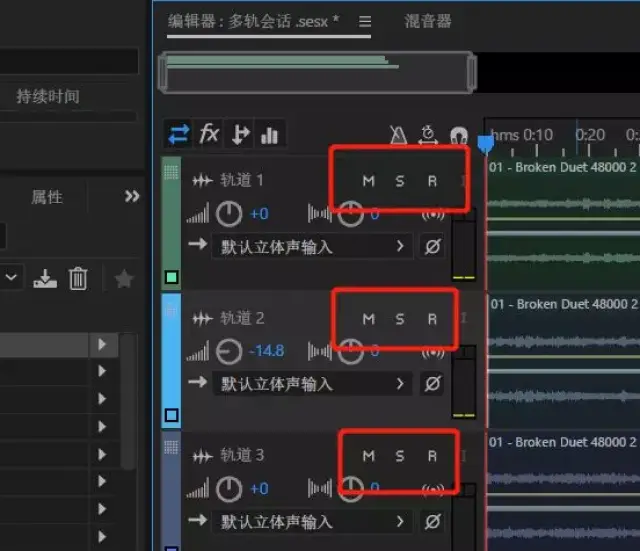Click the volume knob of 轨道 2
Screen dimensions: 640x551
point(229,351)
